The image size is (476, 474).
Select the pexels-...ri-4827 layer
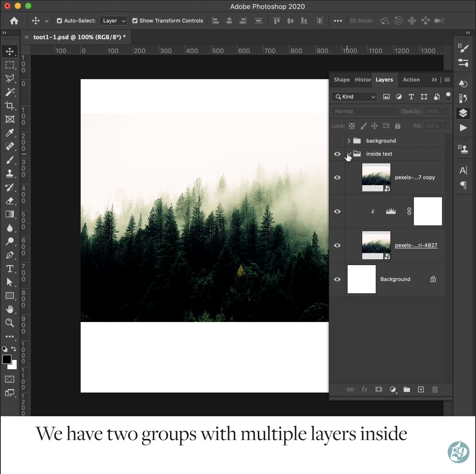tap(416, 245)
